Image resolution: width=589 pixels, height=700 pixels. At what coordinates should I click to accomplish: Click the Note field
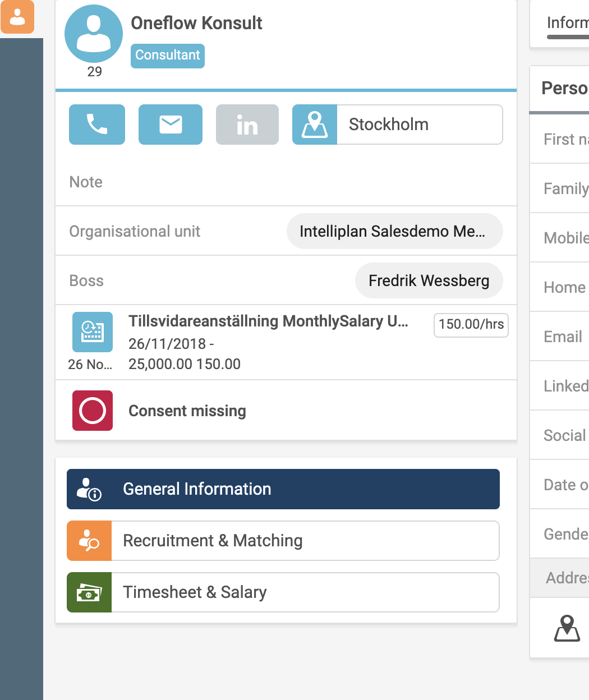286,182
